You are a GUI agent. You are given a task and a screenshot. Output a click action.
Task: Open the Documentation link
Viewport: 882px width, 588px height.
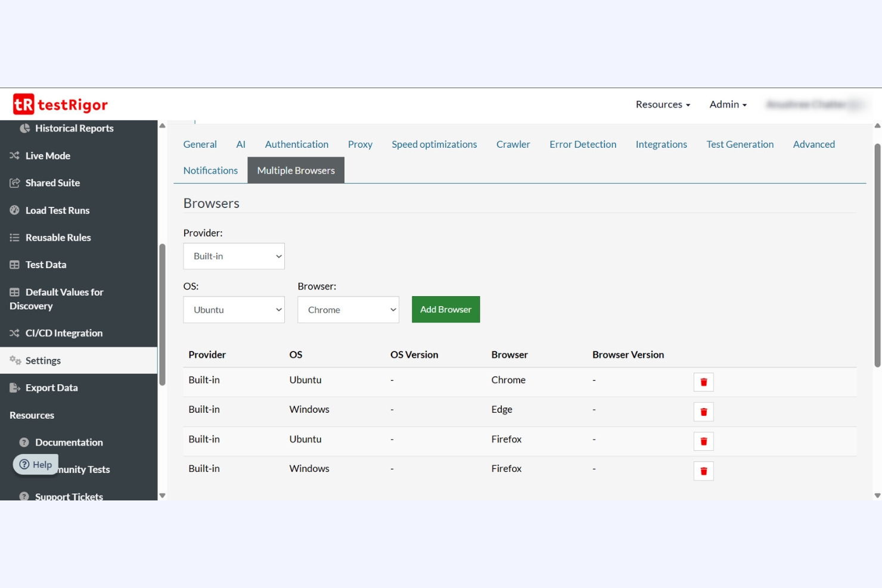click(x=69, y=442)
